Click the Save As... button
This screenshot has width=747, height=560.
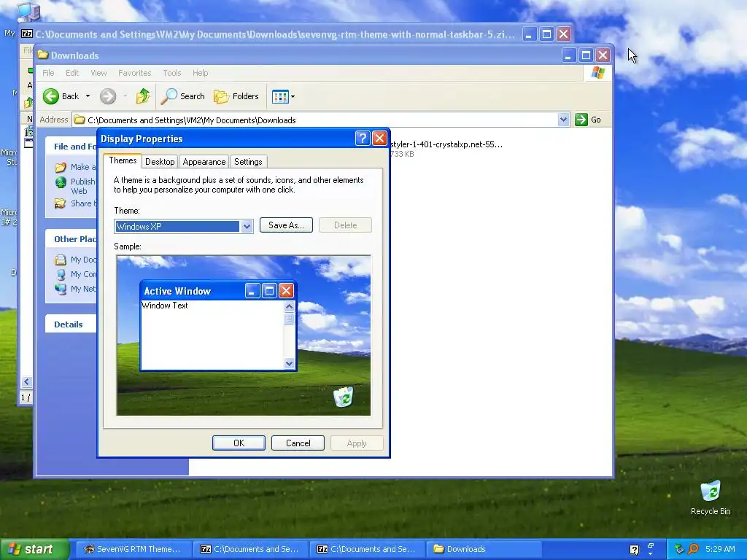pyautogui.click(x=286, y=225)
